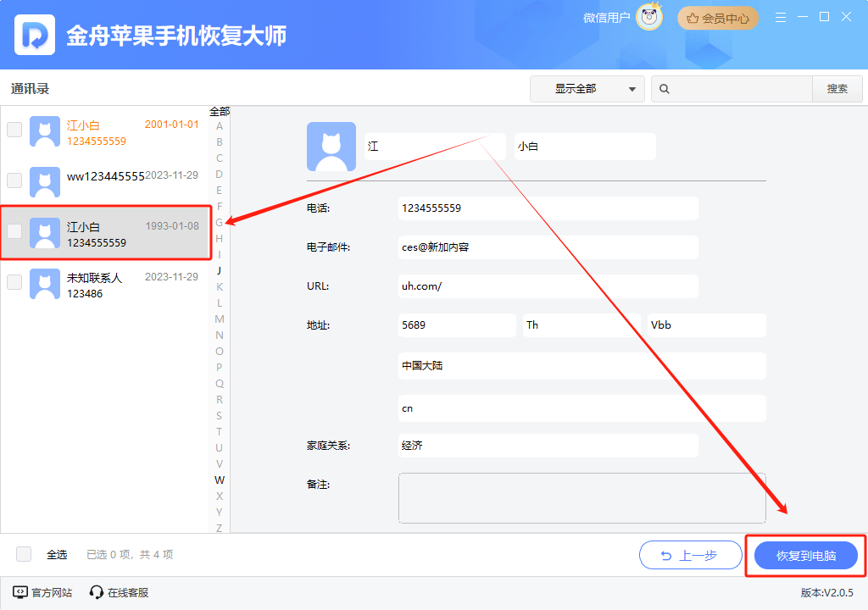Click the avatar of 未知联系人
The height and width of the screenshot is (610, 868).
(x=44, y=282)
